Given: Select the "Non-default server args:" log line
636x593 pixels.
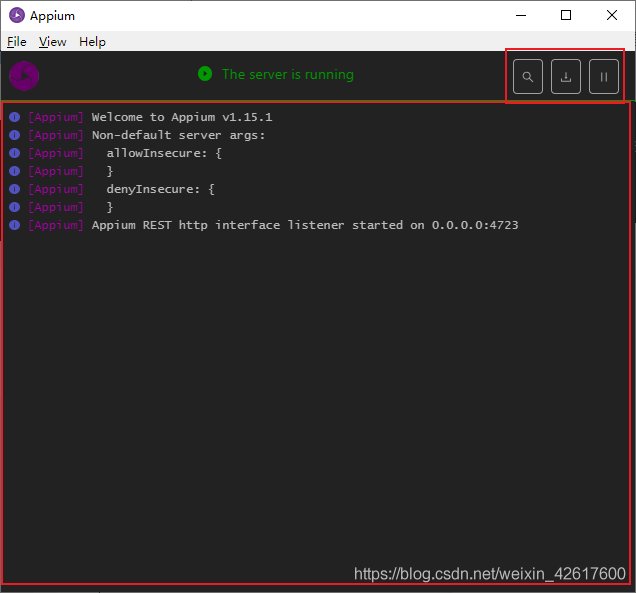Looking at the screenshot, I should click(178, 135).
